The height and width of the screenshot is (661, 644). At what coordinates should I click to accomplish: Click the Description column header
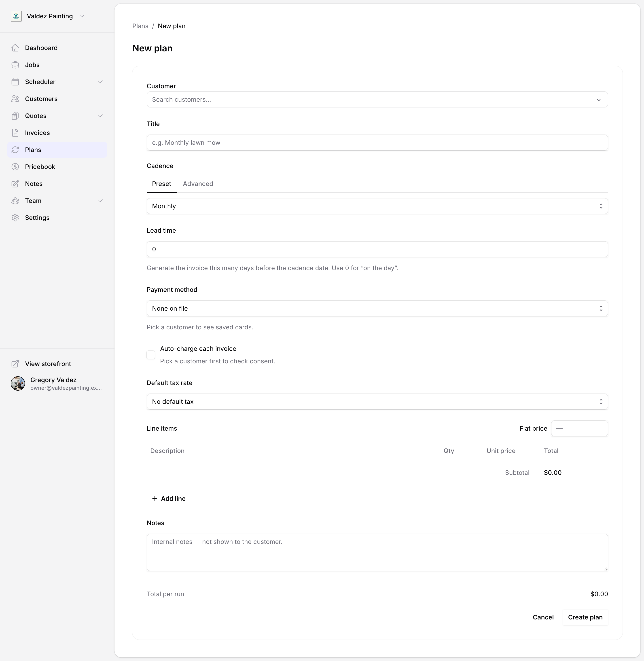point(167,451)
